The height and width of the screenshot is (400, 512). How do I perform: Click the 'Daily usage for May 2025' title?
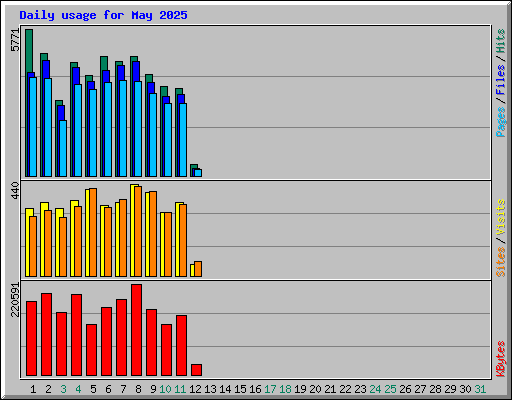pos(103,15)
